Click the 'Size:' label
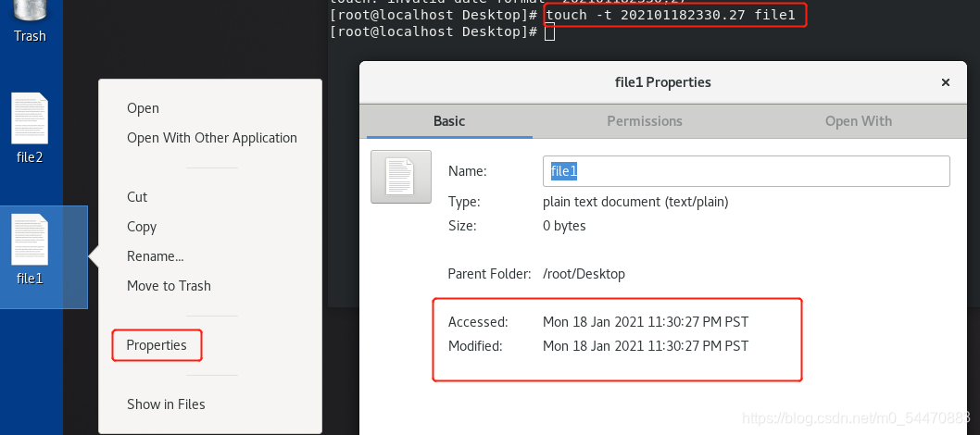This screenshot has width=980, height=435. [x=462, y=226]
